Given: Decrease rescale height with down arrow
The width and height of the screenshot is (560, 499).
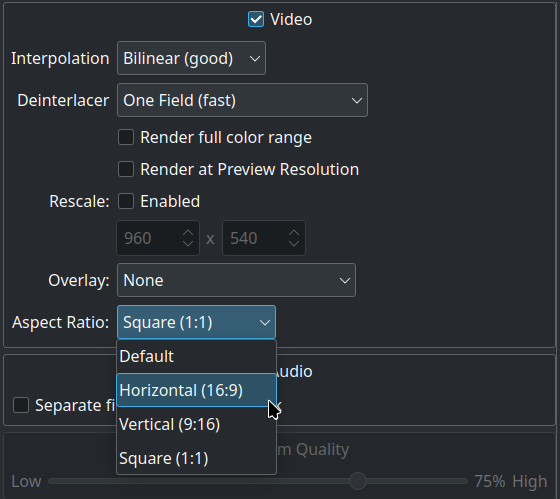Looking at the screenshot, I should (294, 244).
